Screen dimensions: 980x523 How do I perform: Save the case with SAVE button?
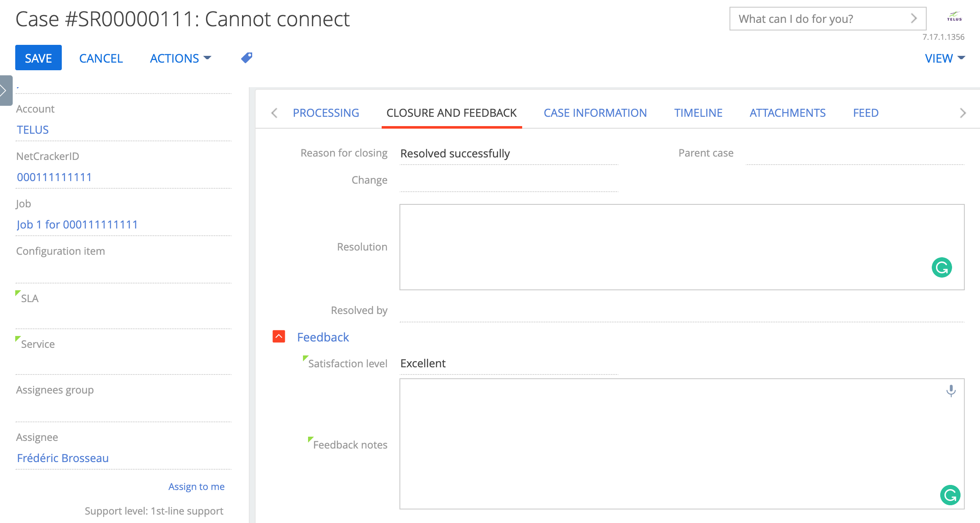coord(39,58)
